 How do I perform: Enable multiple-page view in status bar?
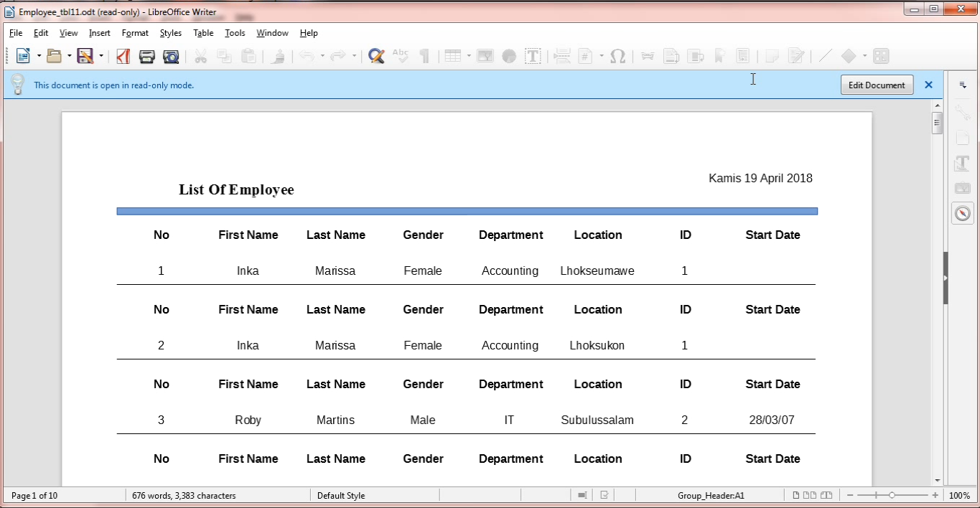click(x=810, y=495)
